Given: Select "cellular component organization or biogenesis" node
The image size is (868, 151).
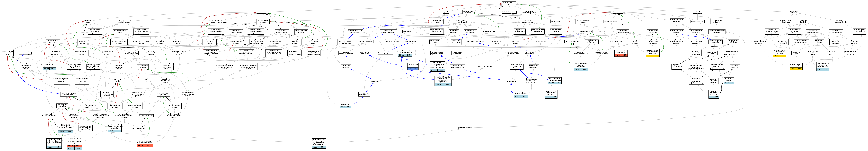Looking at the screenshot, I should click(677, 21).
